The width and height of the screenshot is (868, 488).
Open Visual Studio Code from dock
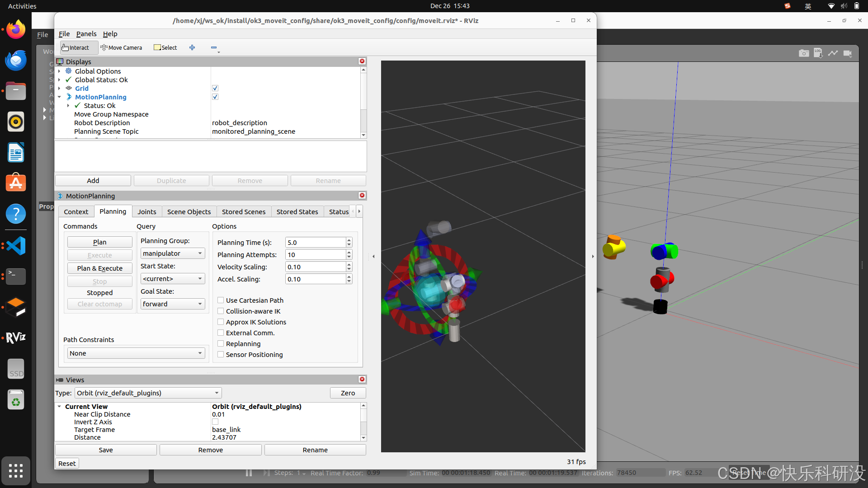[16, 246]
